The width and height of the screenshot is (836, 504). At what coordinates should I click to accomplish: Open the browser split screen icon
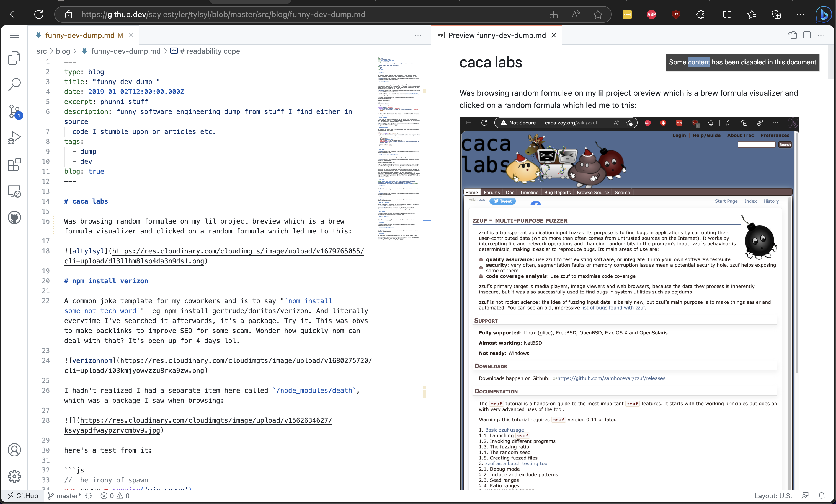727,14
